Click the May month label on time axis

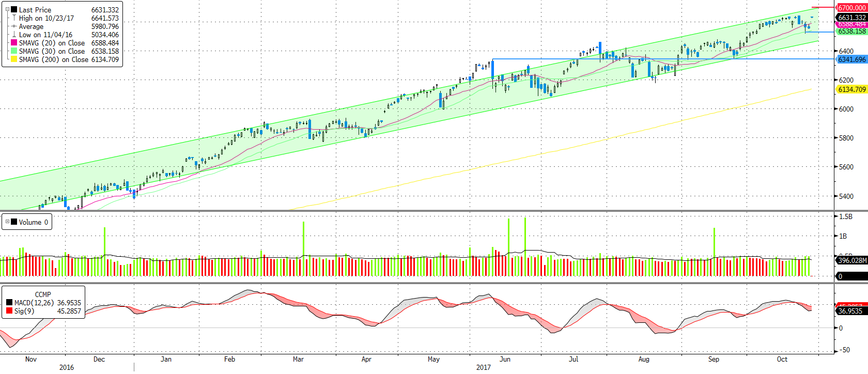pos(434,359)
